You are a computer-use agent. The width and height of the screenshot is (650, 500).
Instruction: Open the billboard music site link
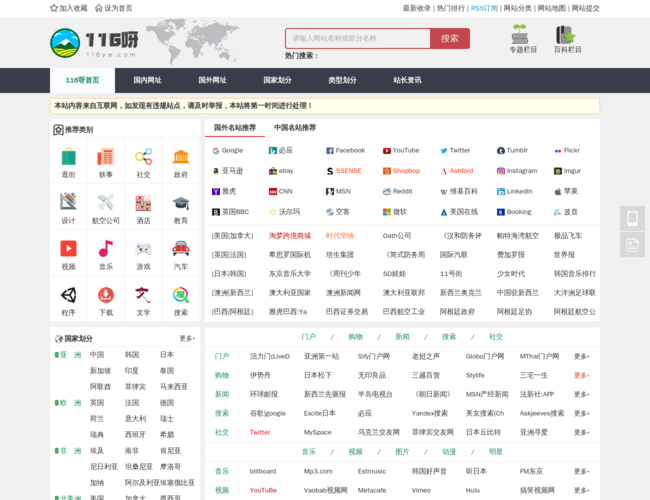(263, 472)
